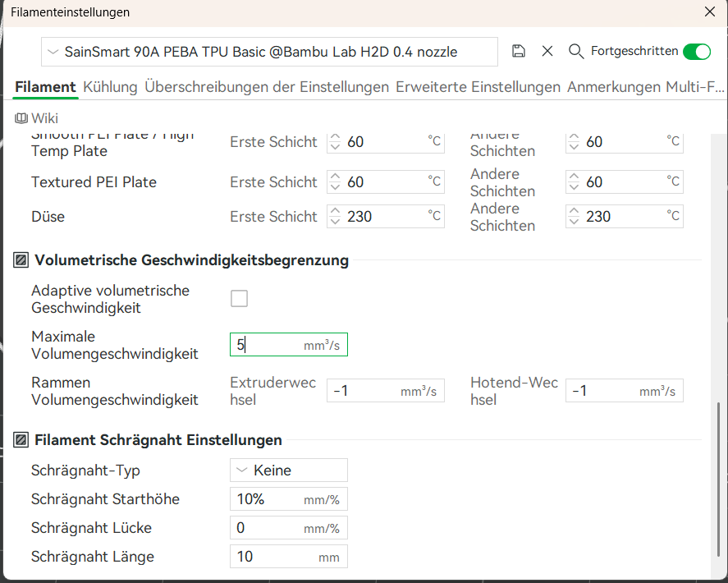Click Textured PEI Plate Andere Schichten stepper

pyautogui.click(x=574, y=182)
